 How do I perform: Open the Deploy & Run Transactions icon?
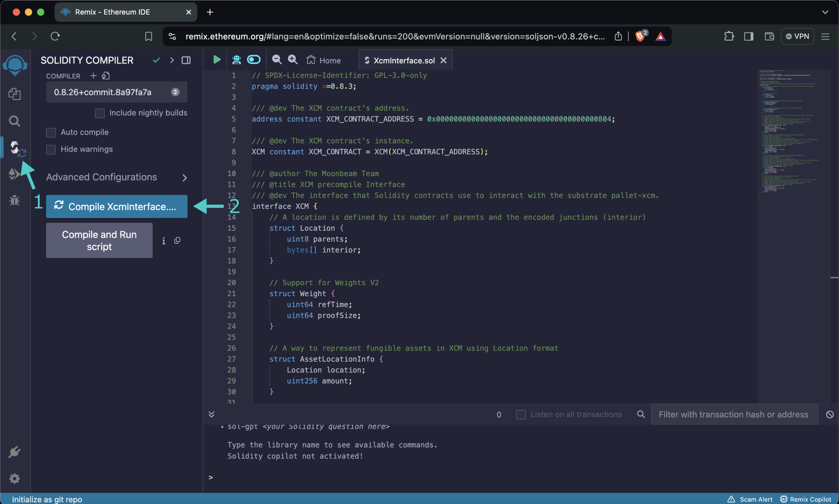(x=14, y=174)
